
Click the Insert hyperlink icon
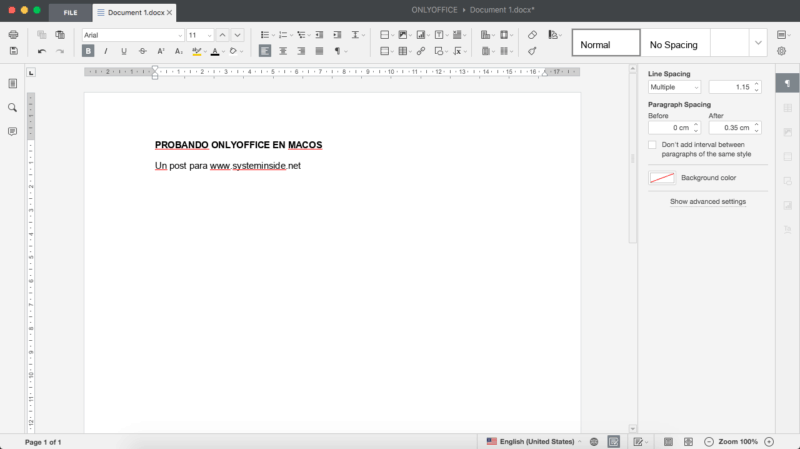click(421, 51)
